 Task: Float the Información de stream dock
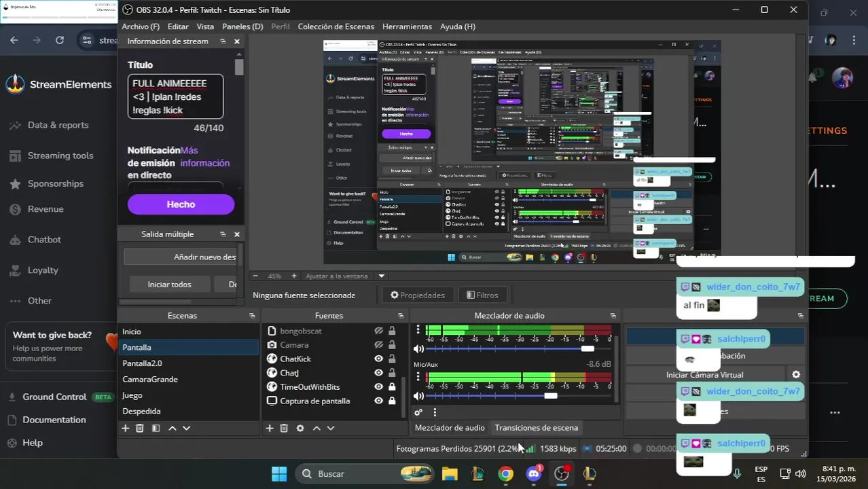223,41
